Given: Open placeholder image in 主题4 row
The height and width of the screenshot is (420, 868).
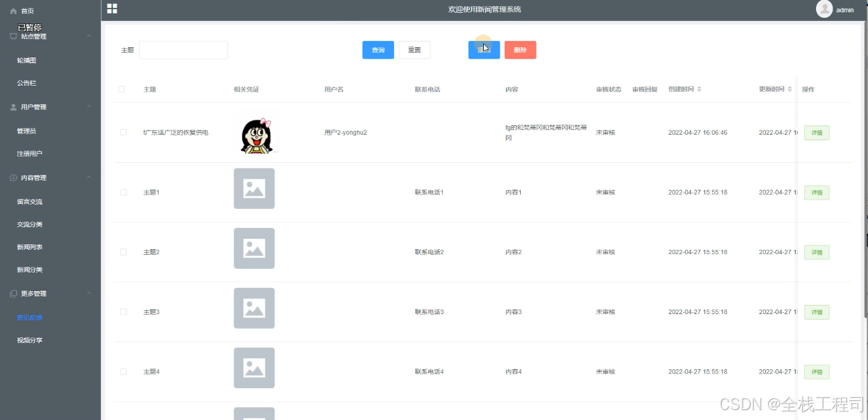Looking at the screenshot, I should (254, 368).
